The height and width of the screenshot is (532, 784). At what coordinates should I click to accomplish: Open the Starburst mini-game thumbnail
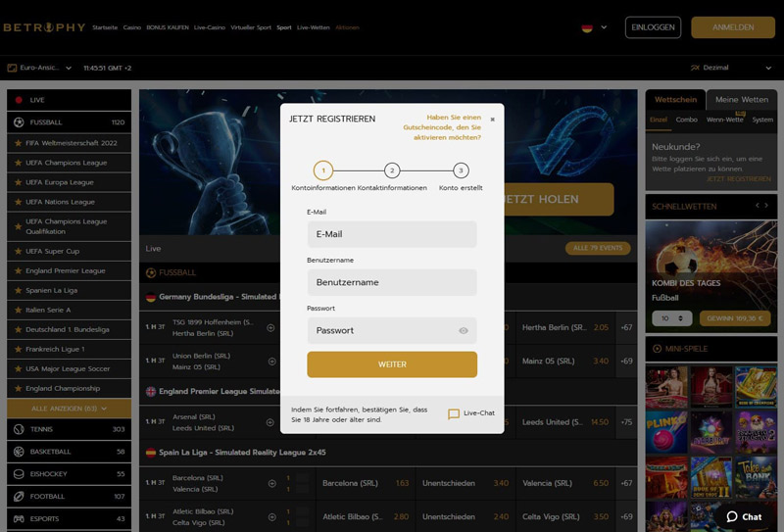(x=711, y=432)
